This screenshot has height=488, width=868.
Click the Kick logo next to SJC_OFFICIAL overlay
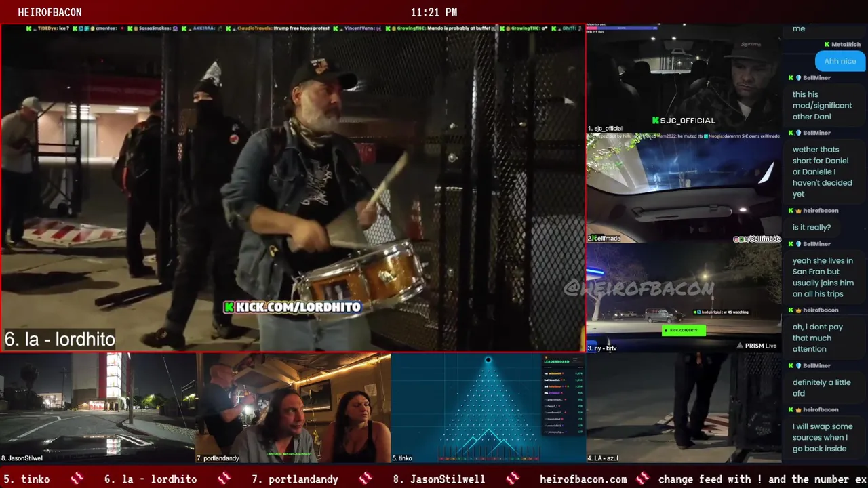pyautogui.click(x=655, y=121)
